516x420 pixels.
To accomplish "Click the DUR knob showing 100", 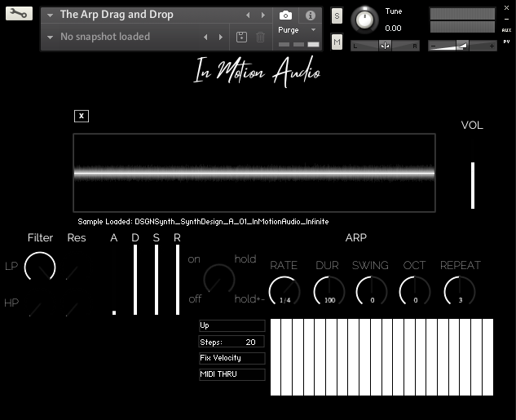I will coord(329,291).
